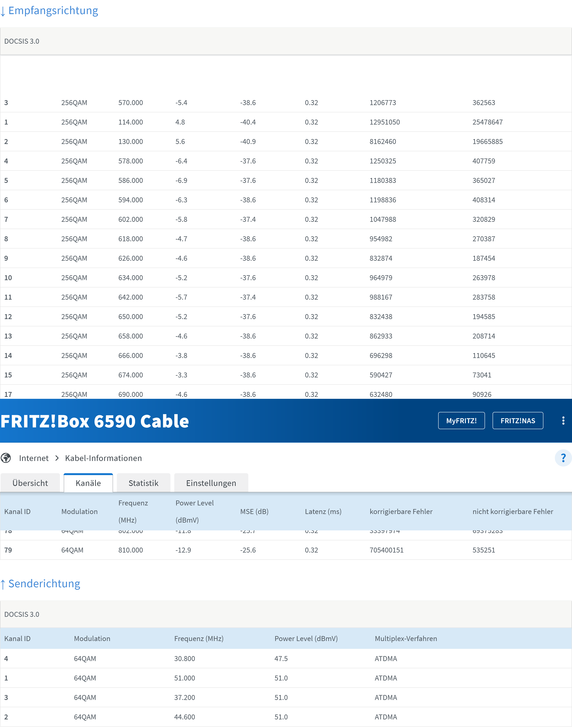This screenshot has width=572, height=728.
Task: Navigate to Internet via the breadcrumb
Action: coord(34,458)
